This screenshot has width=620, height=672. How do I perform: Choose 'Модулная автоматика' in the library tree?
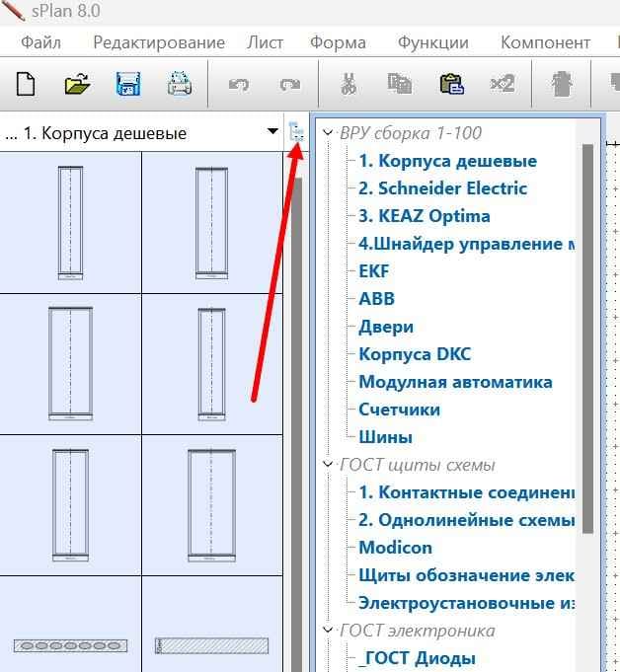[x=455, y=382]
